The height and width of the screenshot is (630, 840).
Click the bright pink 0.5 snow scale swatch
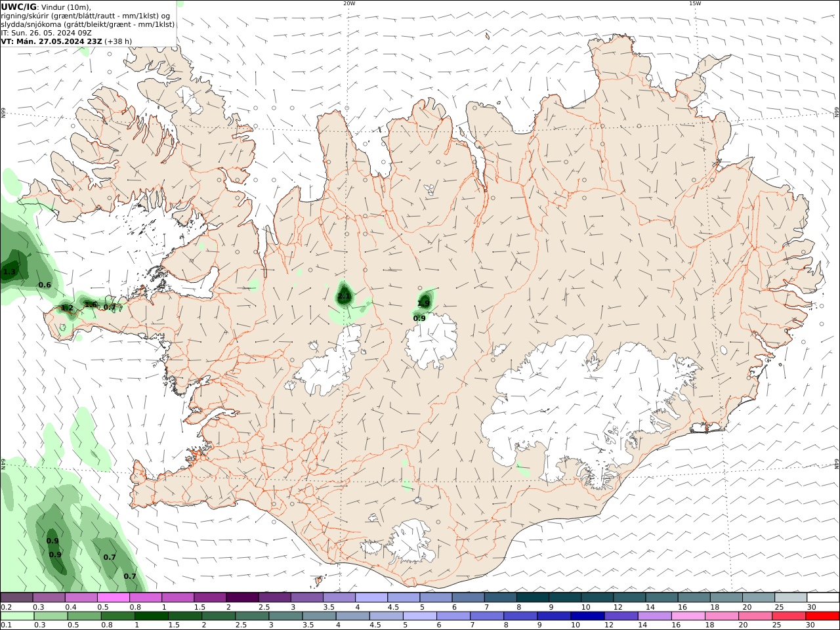coord(114,597)
